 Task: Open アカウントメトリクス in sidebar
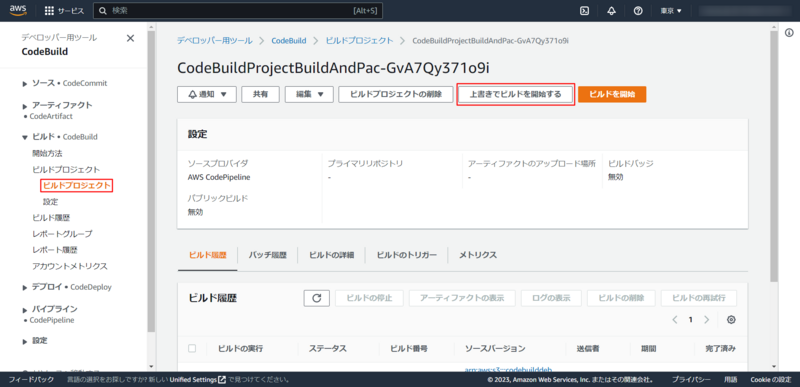[x=70, y=266]
